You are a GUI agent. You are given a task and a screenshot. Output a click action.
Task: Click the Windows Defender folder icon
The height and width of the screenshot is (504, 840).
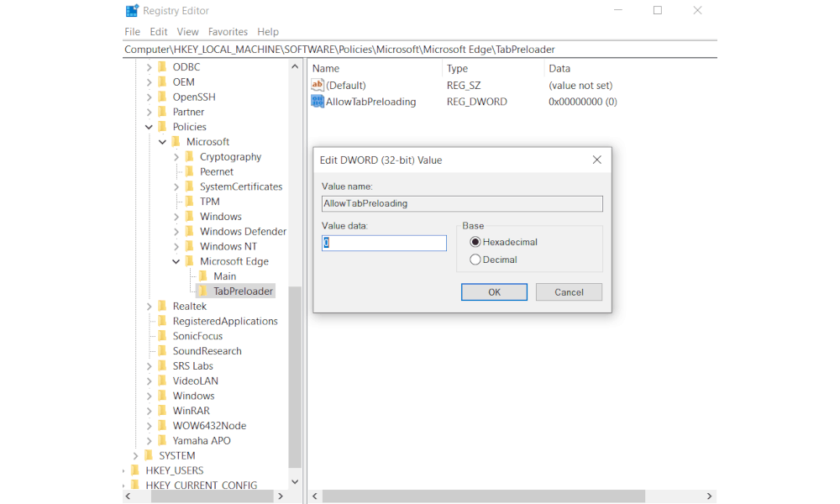click(x=189, y=231)
